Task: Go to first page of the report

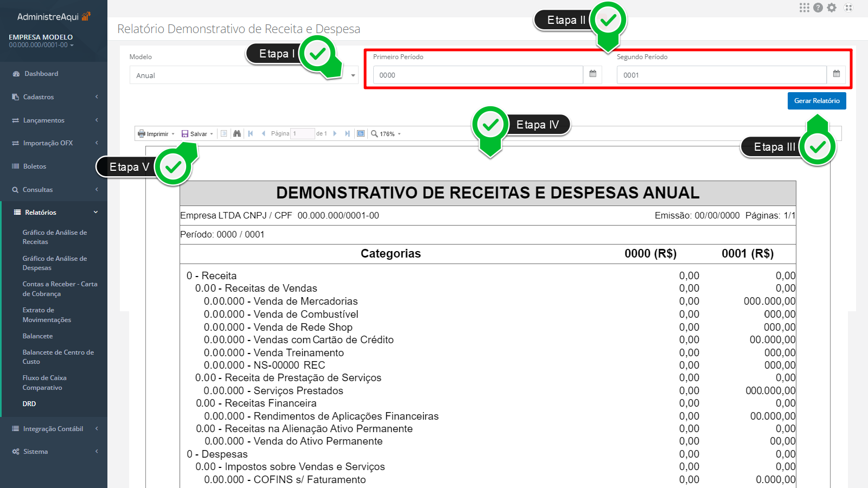Action: coord(251,133)
